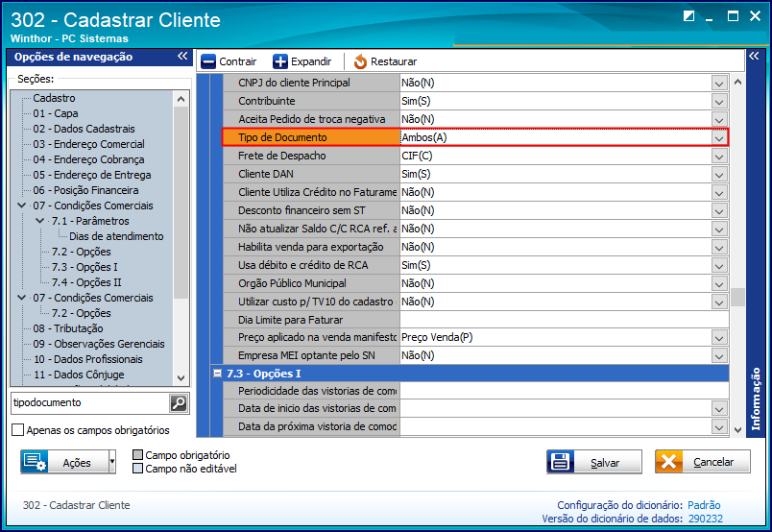Collapse the second 07 - Condições Comerciais node
772x532 pixels.
point(22,298)
